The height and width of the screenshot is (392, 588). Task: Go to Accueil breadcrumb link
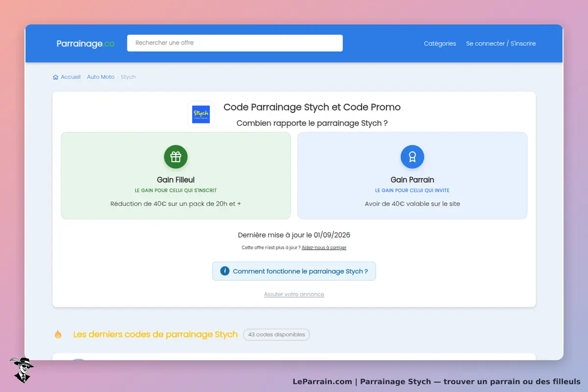(x=71, y=77)
